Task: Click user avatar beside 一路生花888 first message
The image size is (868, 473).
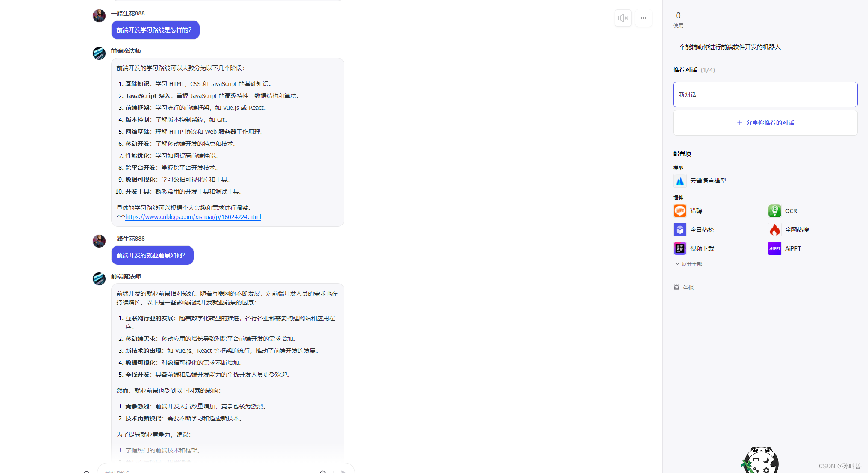Action: pos(99,16)
